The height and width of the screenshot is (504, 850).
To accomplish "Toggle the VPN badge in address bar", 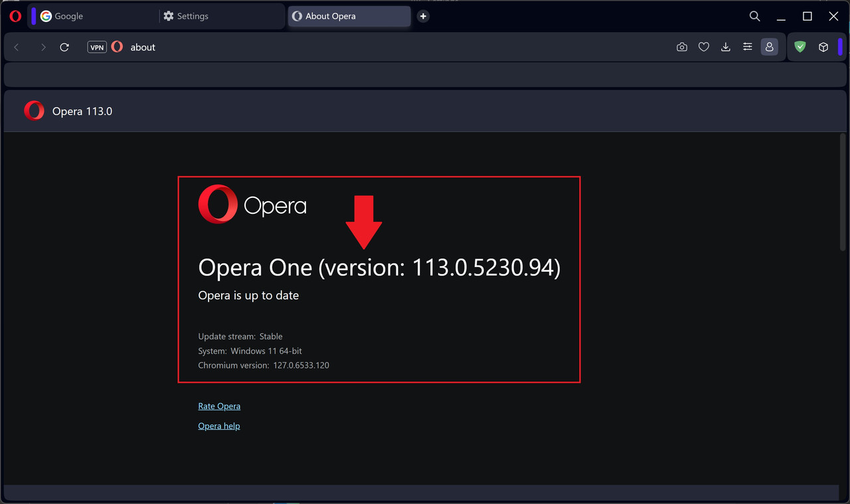I will (x=97, y=47).
